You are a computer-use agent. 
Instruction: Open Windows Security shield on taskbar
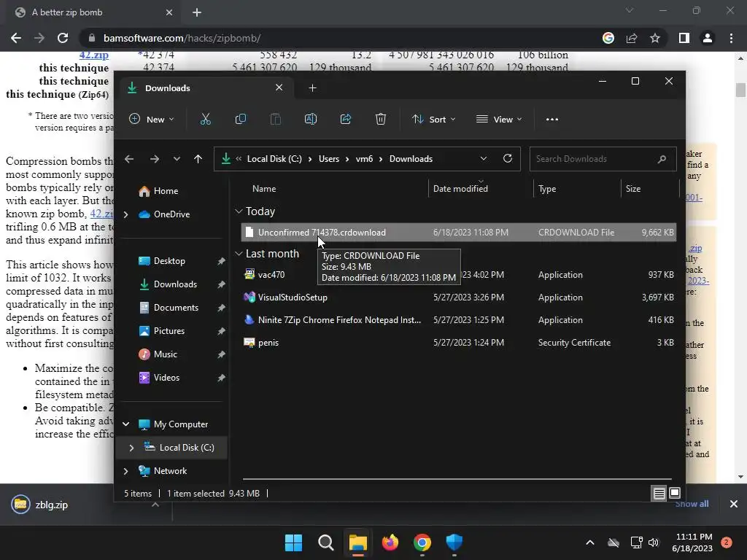(x=454, y=542)
